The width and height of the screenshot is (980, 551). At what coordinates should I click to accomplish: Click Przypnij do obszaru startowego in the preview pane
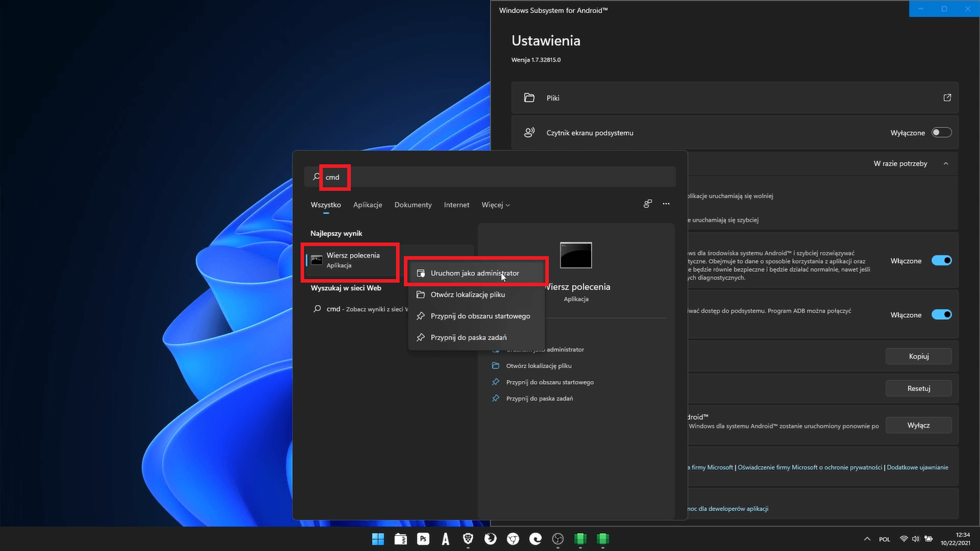pos(550,382)
